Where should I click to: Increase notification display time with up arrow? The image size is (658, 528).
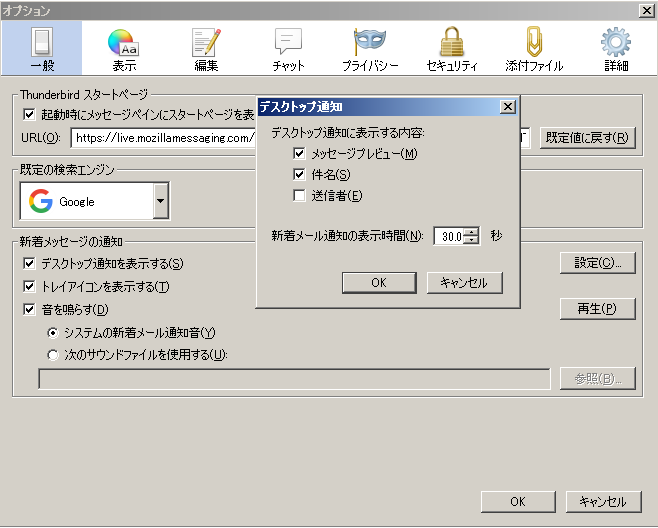click(472, 231)
